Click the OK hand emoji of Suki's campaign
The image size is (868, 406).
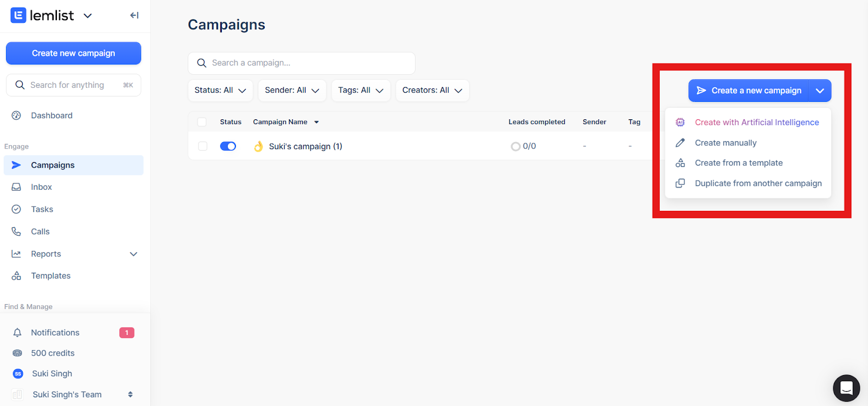coord(258,146)
